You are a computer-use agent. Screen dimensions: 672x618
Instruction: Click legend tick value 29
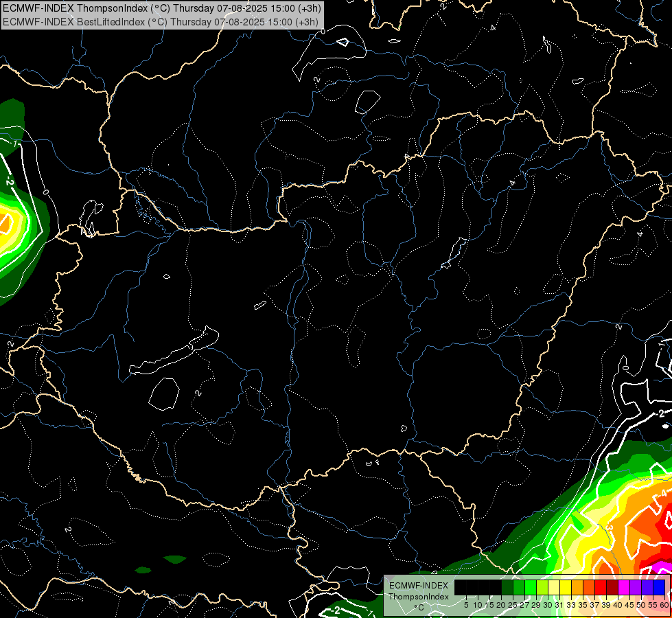[536, 605]
